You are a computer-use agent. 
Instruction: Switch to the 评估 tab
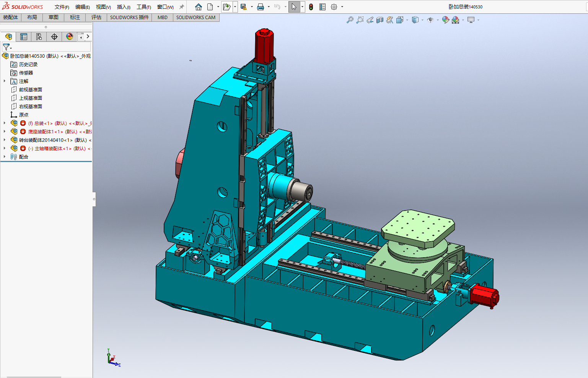click(x=96, y=17)
